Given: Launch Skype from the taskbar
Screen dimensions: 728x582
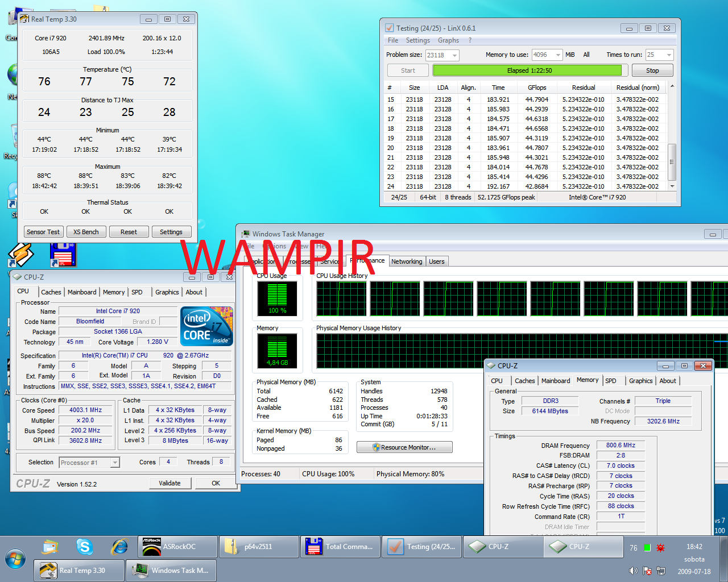Looking at the screenshot, I should pyautogui.click(x=85, y=547).
